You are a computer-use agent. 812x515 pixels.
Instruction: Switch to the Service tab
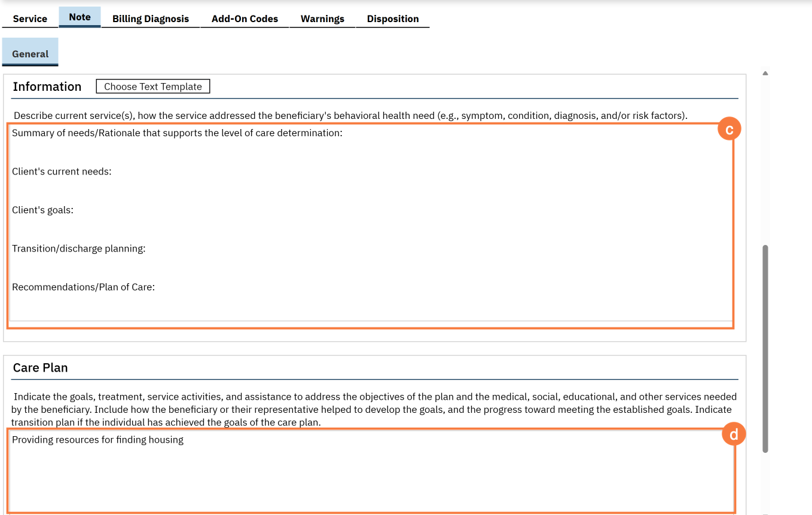point(30,19)
